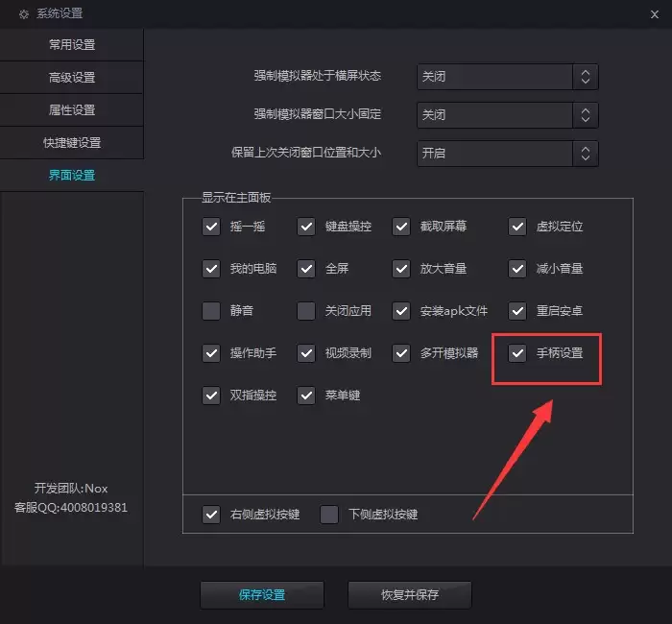Open the 界面设置 tab
Image resolution: width=672 pixels, height=624 pixels.
[x=72, y=176]
